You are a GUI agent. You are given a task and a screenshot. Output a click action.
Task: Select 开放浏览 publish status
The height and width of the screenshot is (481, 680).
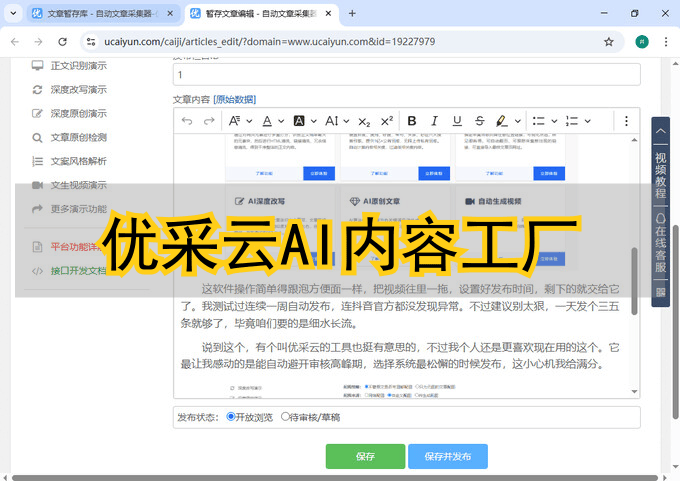click(x=232, y=417)
